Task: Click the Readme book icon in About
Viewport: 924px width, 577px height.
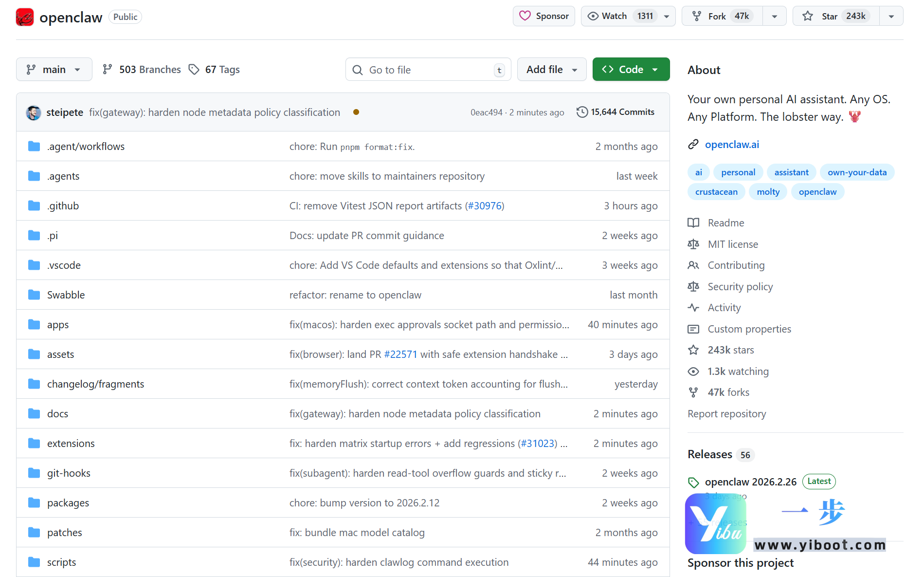Action: click(x=693, y=223)
